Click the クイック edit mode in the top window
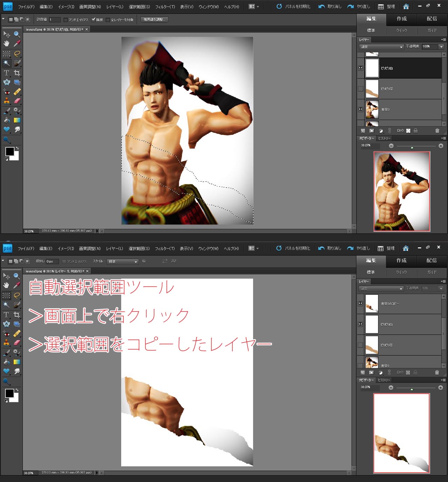Image resolution: width=448 pixels, height=482 pixels. tap(401, 30)
